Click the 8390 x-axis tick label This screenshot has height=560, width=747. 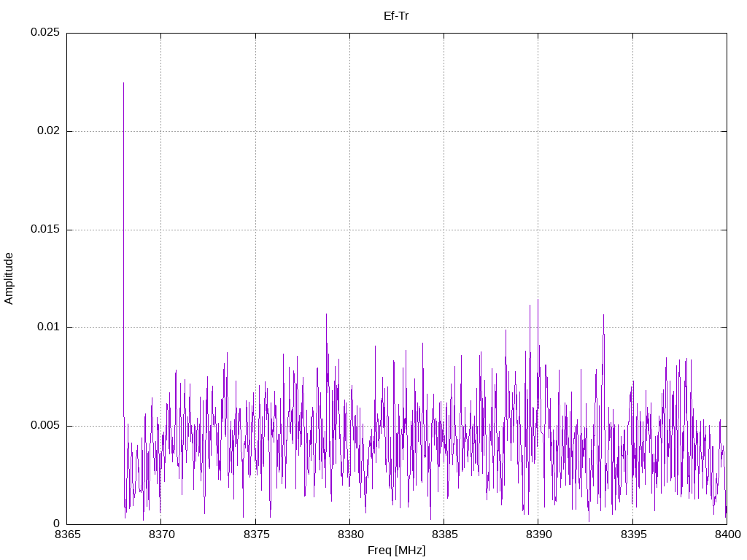point(539,534)
